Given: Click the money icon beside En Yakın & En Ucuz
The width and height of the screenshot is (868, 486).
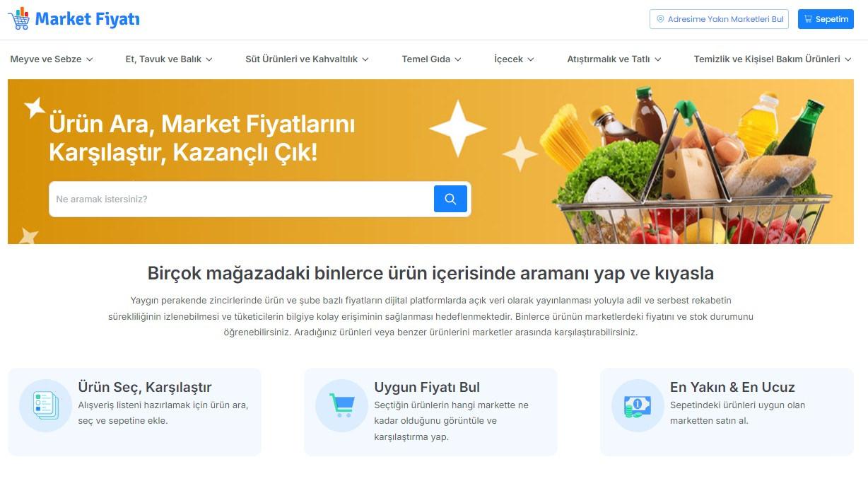Looking at the screenshot, I should 638,405.
